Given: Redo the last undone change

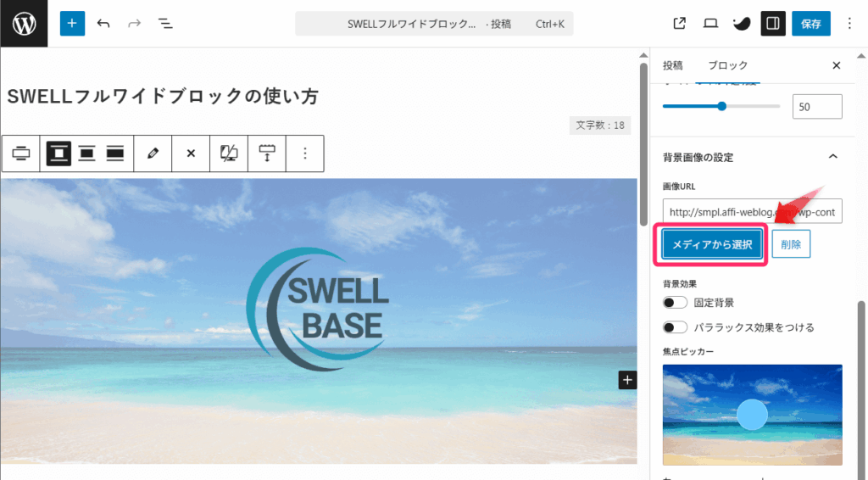Looking at the screenshot, I should [134, 23].
